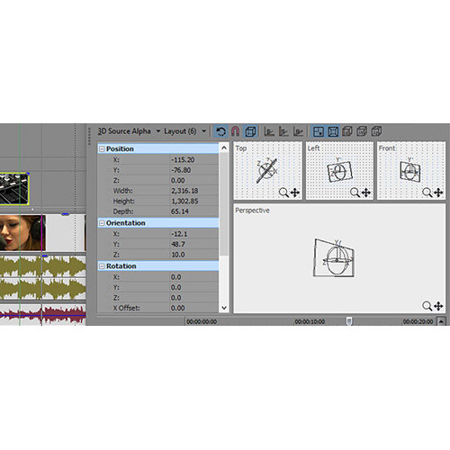Click scroll down arrow of properties list
Viewport: 450px width, 450px height.
[224, 308]
